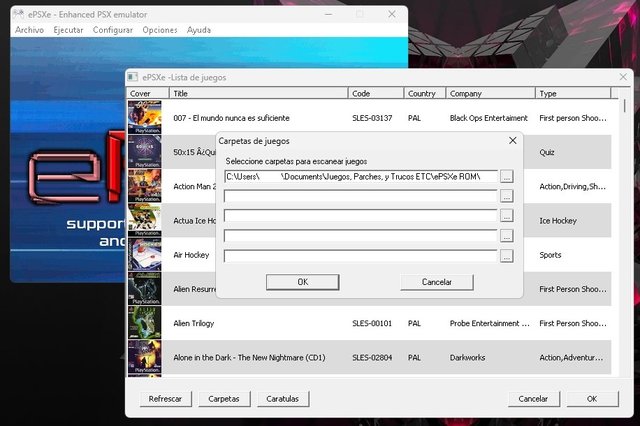Click the Cover column header

tap(148, 93)
